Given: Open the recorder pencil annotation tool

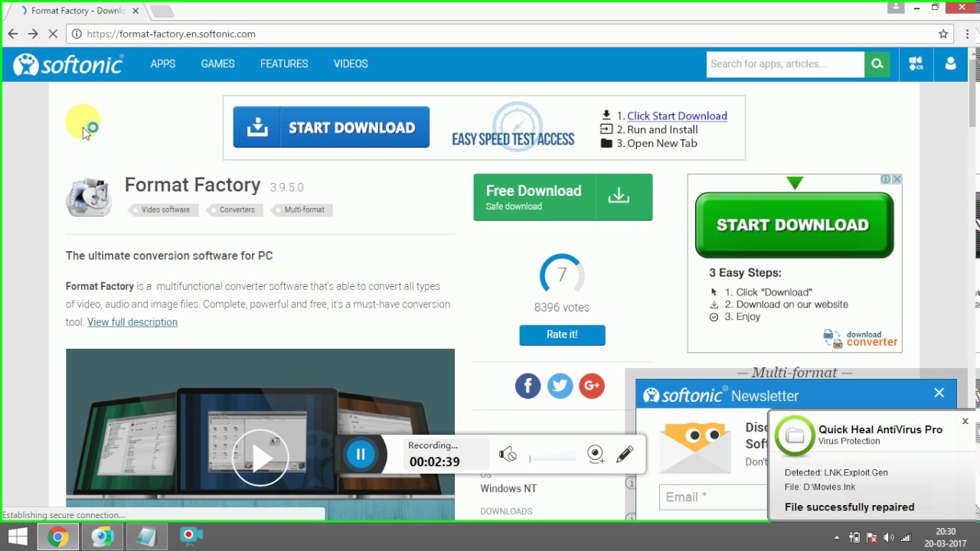Looking at the screenshot, I should [x=625, y=454].
